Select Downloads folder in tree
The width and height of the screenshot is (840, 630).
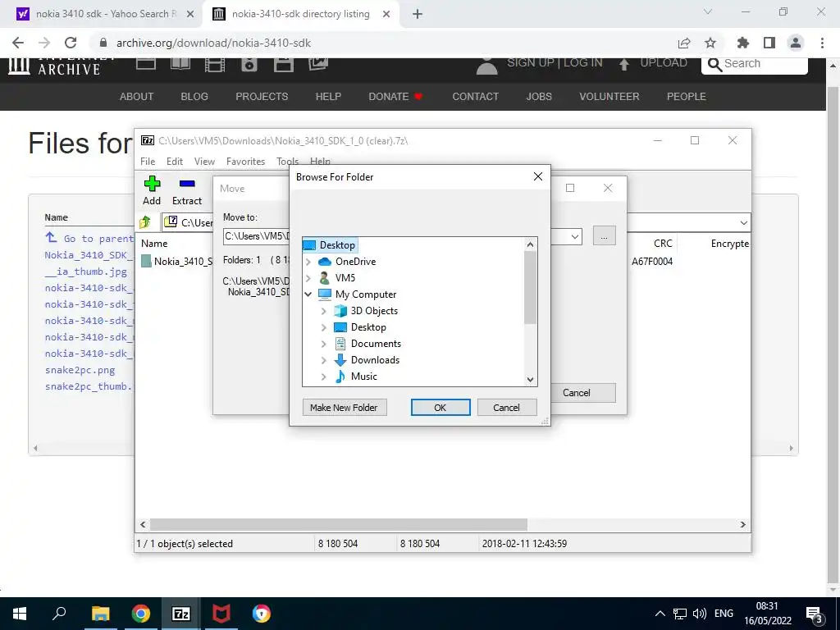pyautogui.click(x=367, y=360)
